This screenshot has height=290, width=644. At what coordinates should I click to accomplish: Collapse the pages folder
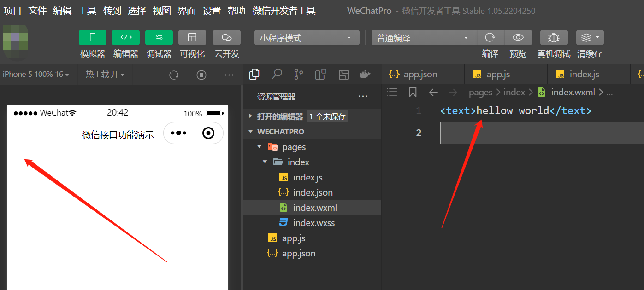tap(312, 147)
